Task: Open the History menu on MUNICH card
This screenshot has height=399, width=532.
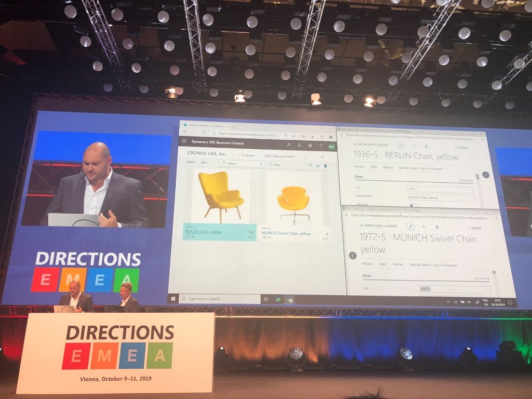Action: coord(398,264)
